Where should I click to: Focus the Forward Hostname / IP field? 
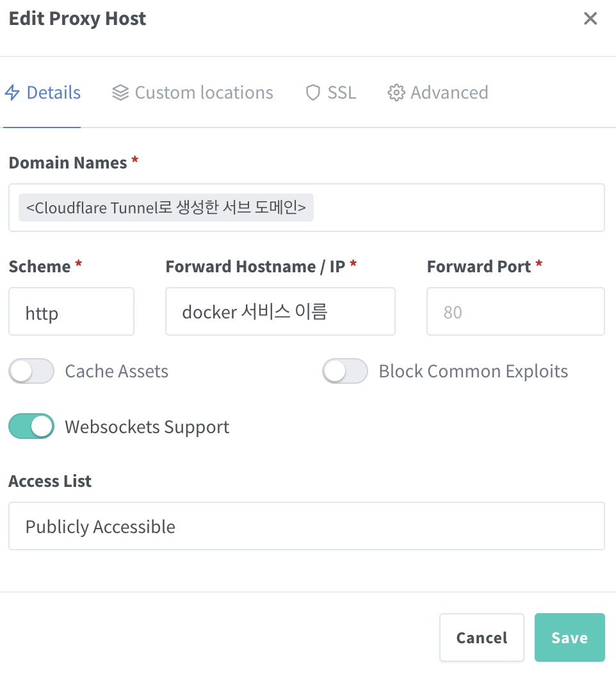[x=280, y=312]
